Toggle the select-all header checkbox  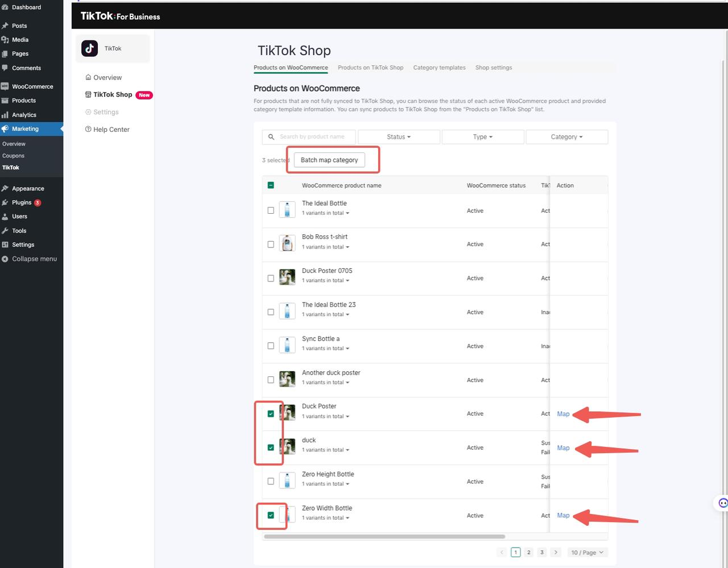[x=271, y=185]
